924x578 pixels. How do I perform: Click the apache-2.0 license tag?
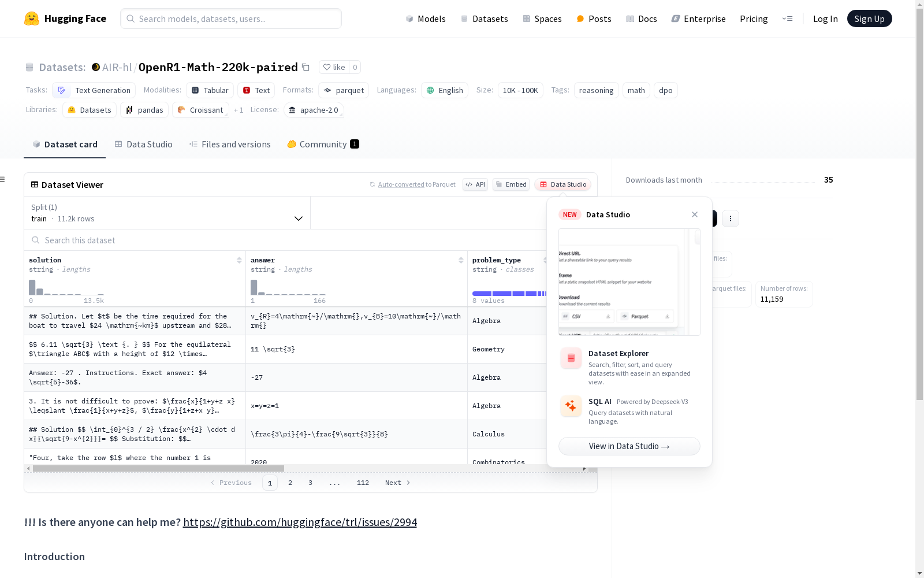tap(314, 110)
